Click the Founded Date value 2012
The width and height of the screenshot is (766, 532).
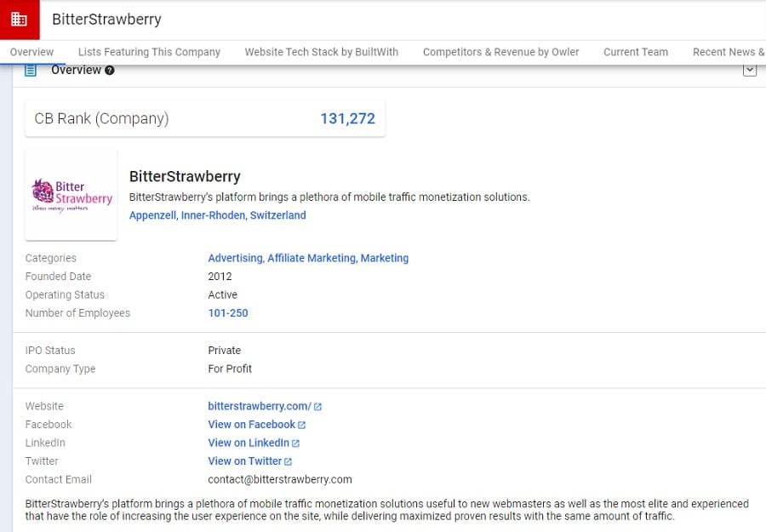click(220, 277)
